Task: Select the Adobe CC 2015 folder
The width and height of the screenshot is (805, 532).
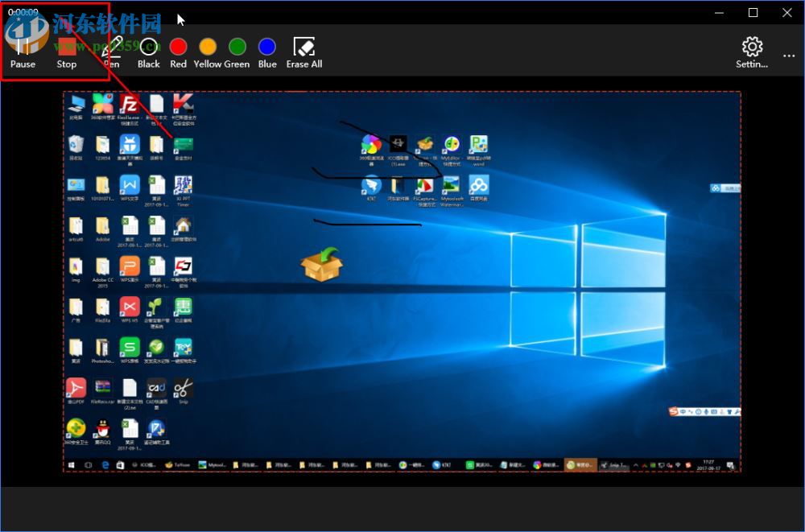Action: 103,272
